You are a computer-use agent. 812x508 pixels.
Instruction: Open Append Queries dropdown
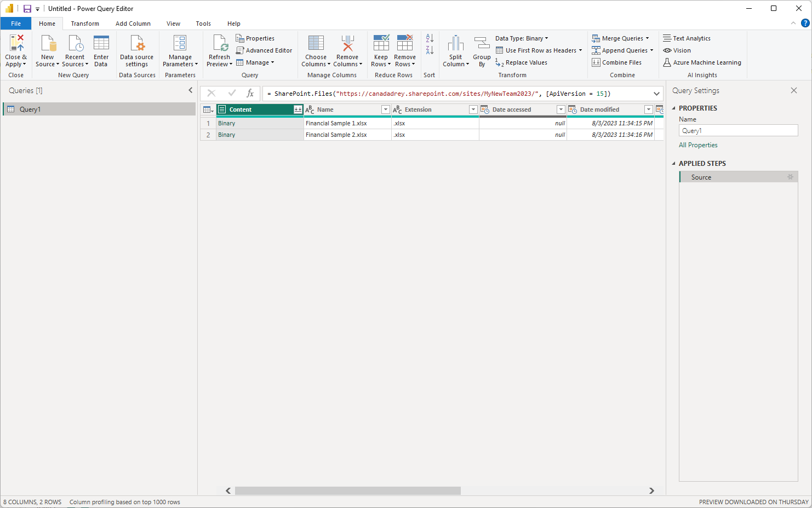(x=622, y=50)
